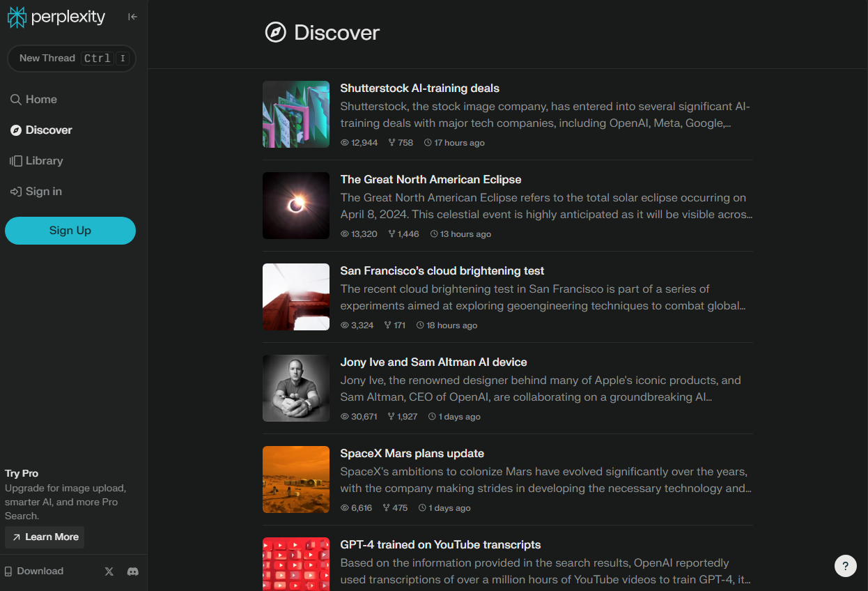Open GPT-4 trained on YouTube transcripts article
Image resolution: width=868 pixels, height=591 pixels.
click(x=440, y=545)
